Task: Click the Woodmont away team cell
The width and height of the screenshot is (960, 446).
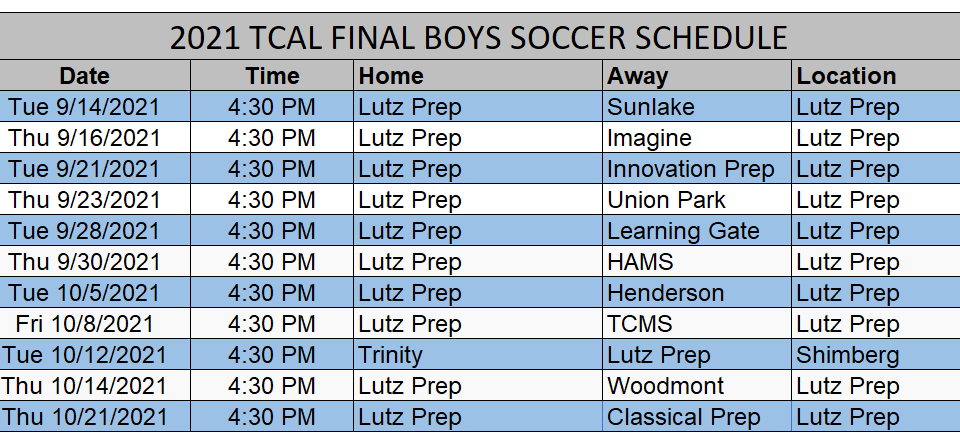Action: tap(697, 386)
